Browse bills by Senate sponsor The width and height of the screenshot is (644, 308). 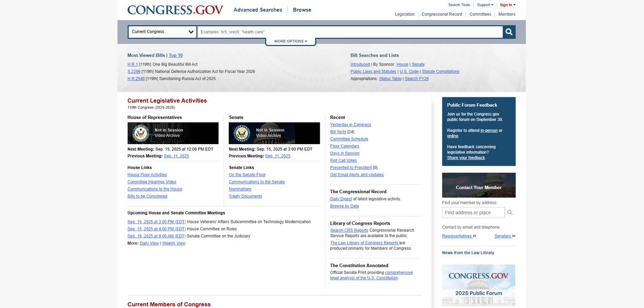tap(418, 65)
